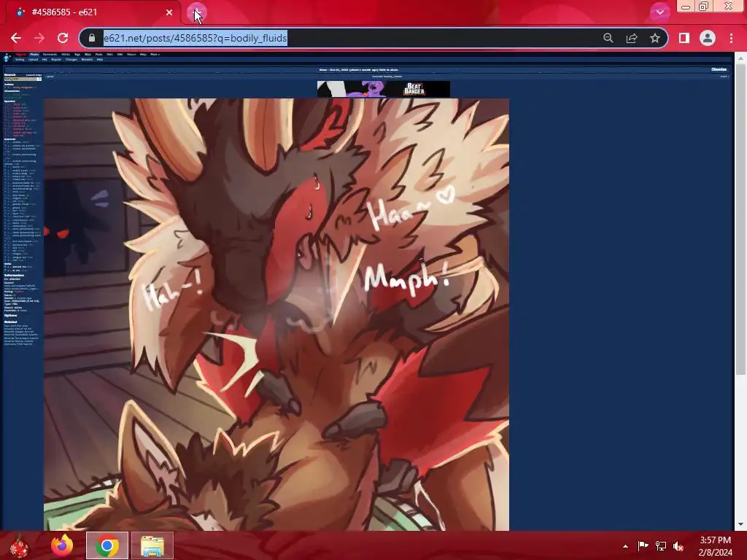Open the Changes sub-navigation link

(x=71, y=60)
